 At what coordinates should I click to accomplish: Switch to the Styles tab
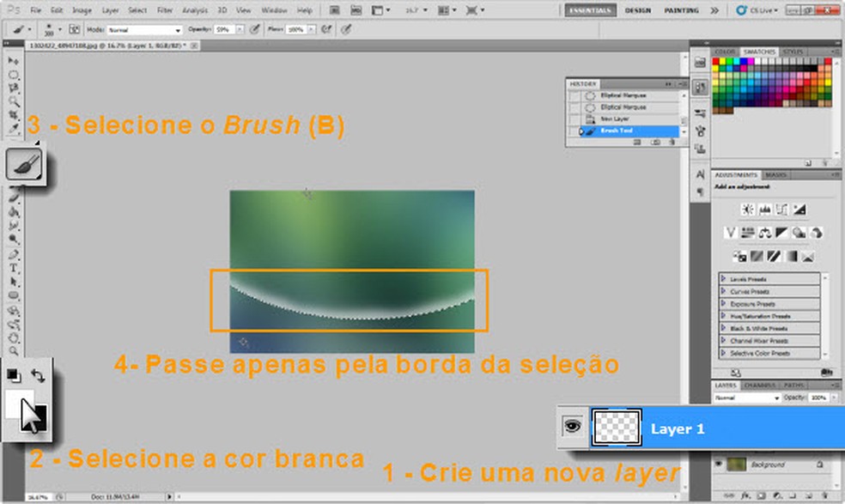coord(793,52)
